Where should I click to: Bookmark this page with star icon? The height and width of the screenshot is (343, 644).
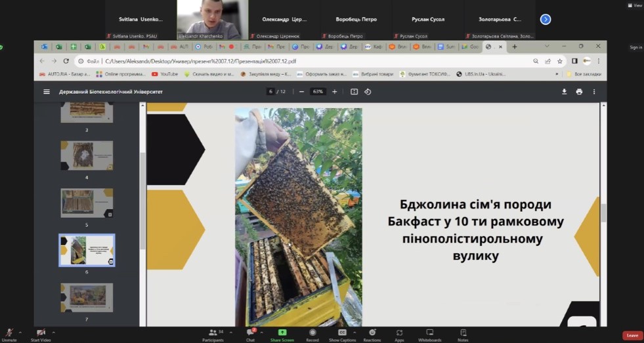559,61
